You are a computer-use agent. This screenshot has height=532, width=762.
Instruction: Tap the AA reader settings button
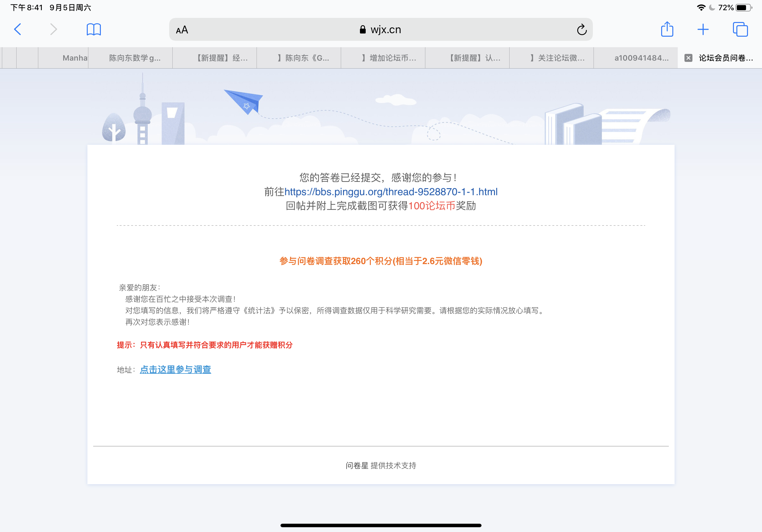pos(182,30)
